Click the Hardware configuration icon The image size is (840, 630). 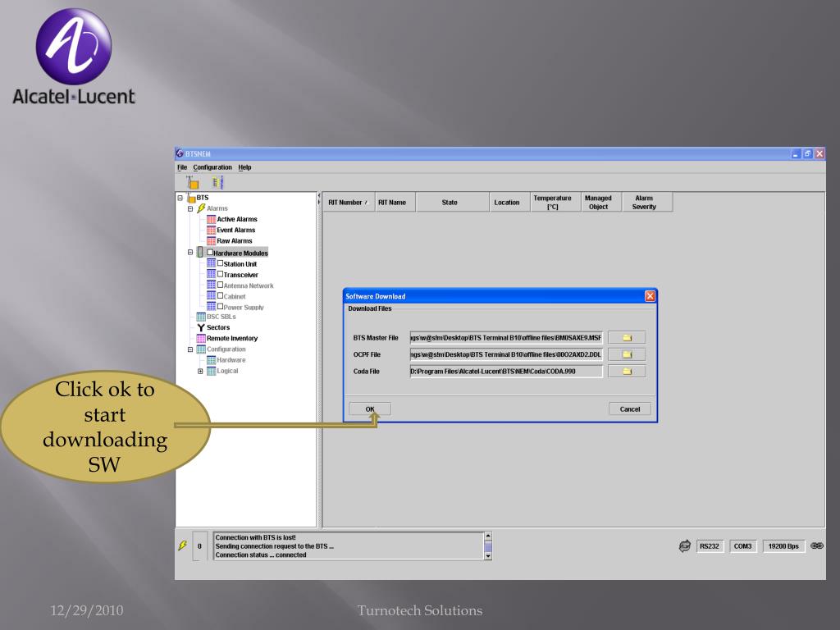pos(211,360)
